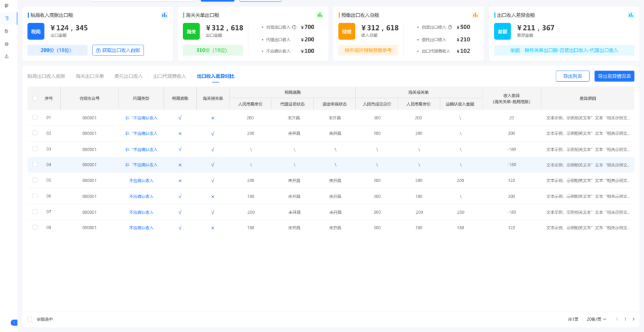Screen dimensions: 644x332
Task: Switch to the 海关出口关单 tab
Action: coord(89,76)
